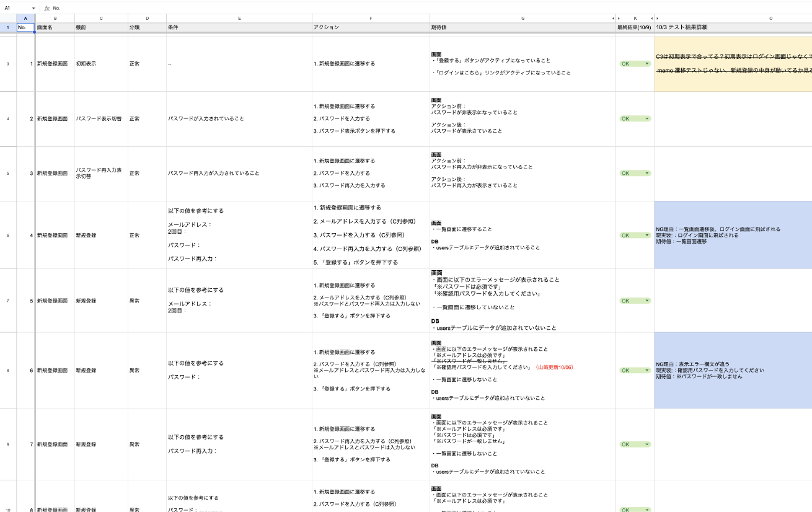Click unhide arrow at right edge of K header
Viewport: 812px width, 512px height.
coord(651,19)
